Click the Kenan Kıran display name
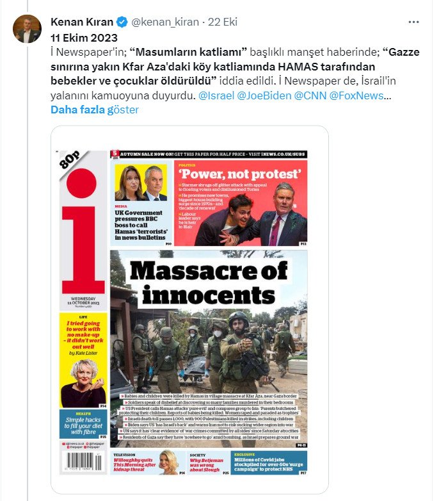The width and height of the screenshot is (448, 501). coord(82,22)
